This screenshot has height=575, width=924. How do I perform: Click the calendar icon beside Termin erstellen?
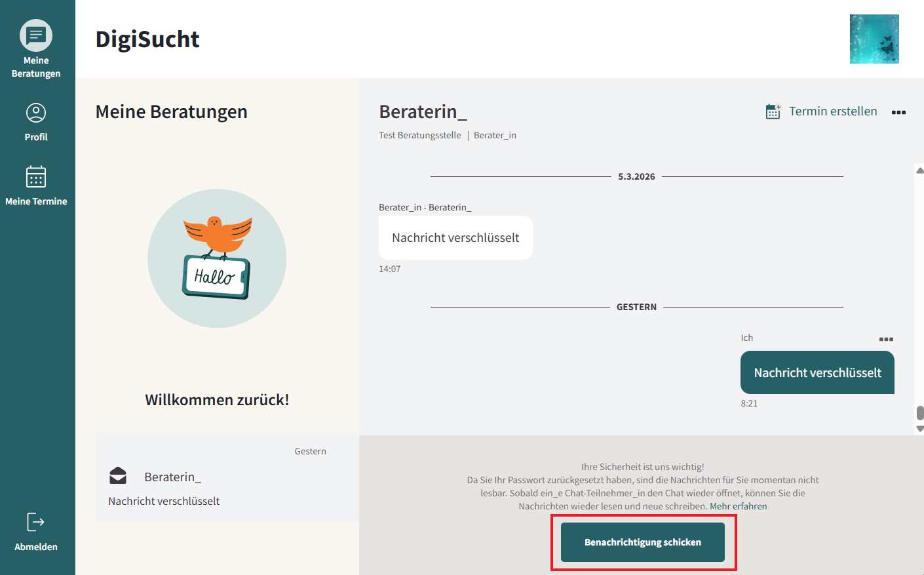click(773, 111)
